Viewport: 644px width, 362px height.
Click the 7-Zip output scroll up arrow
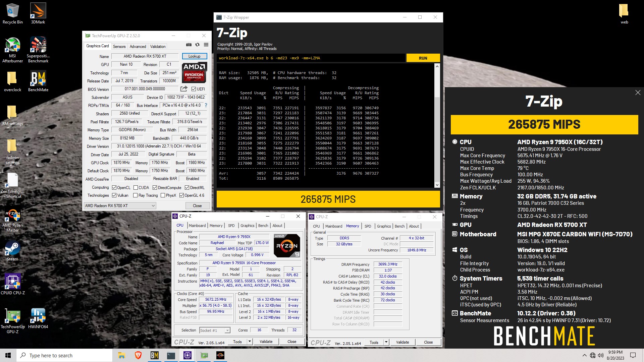437,66
